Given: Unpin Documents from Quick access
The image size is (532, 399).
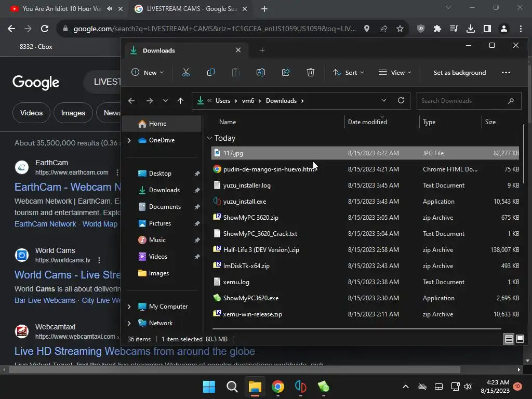Looking at the screenshot, I should tap(197, 207).
